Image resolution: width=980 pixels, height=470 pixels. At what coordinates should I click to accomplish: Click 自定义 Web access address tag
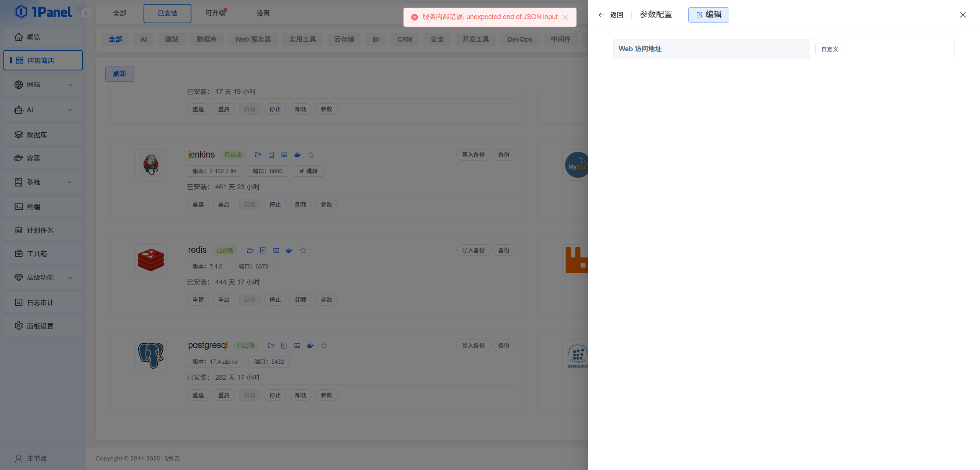(829, 49)
